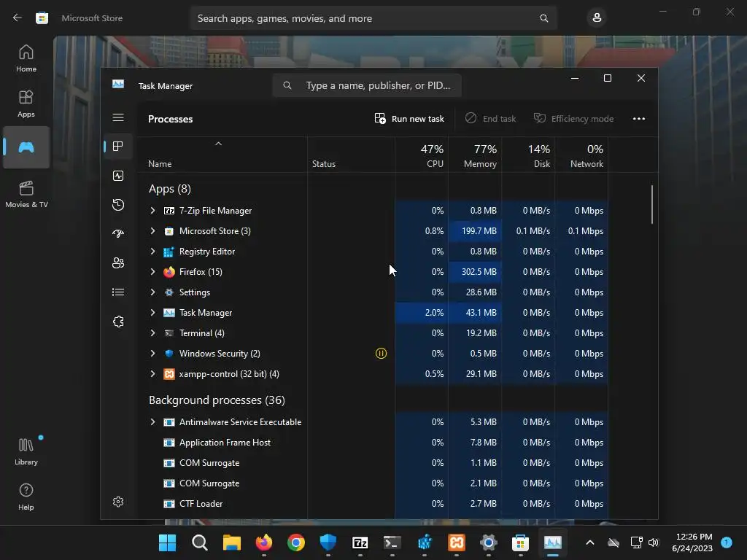Screen dimensions: 747x560
Task: Open Gaming section in Microsoft Store
Action: 26,147
